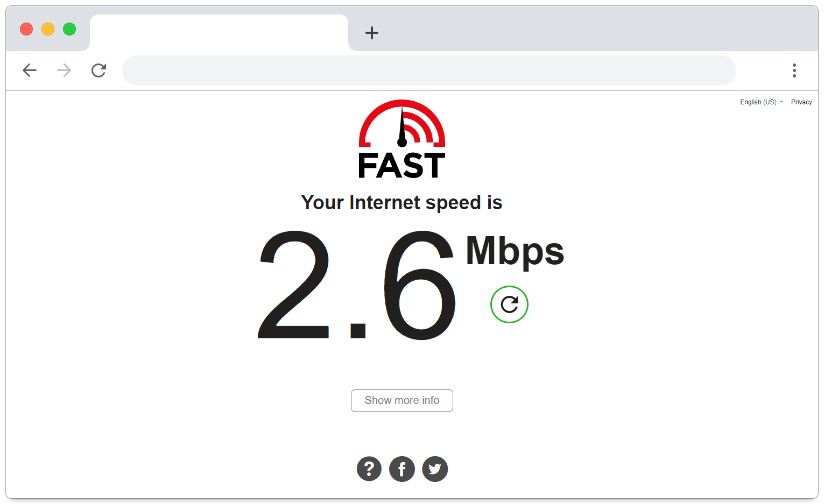
Task: Click the green maximize window button
Action: click(x=69, y=29)
